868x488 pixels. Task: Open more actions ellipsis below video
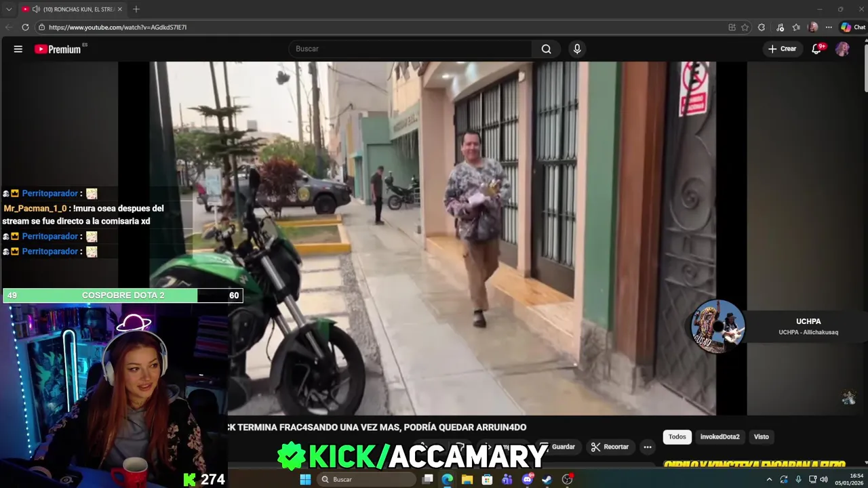pos(648,447)
